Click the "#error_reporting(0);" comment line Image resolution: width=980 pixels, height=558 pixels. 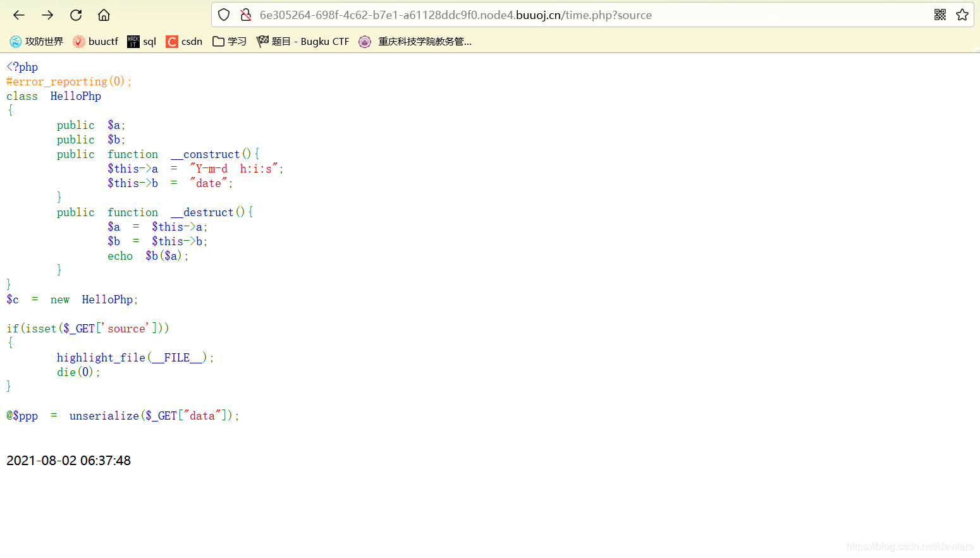point(69,82)
